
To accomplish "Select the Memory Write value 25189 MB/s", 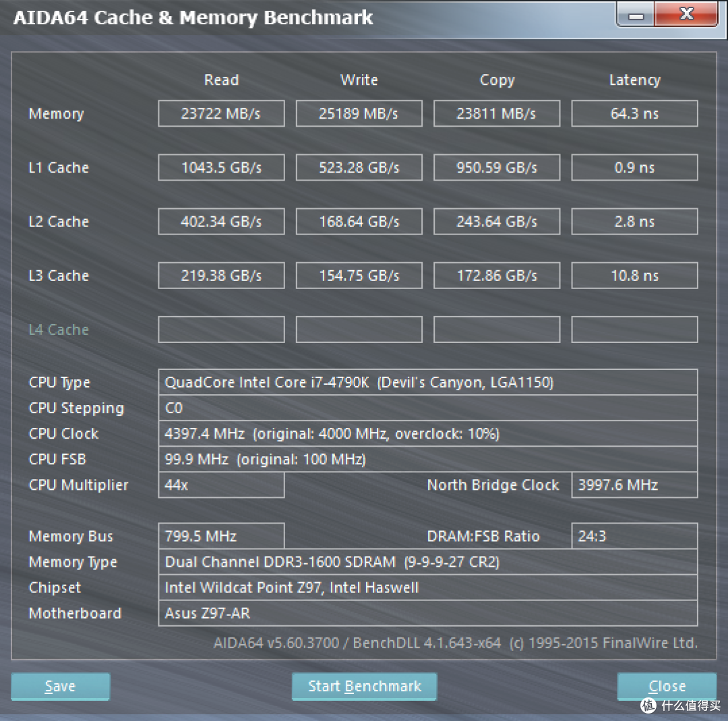I will pyautogui.click(x=359, y=113).
